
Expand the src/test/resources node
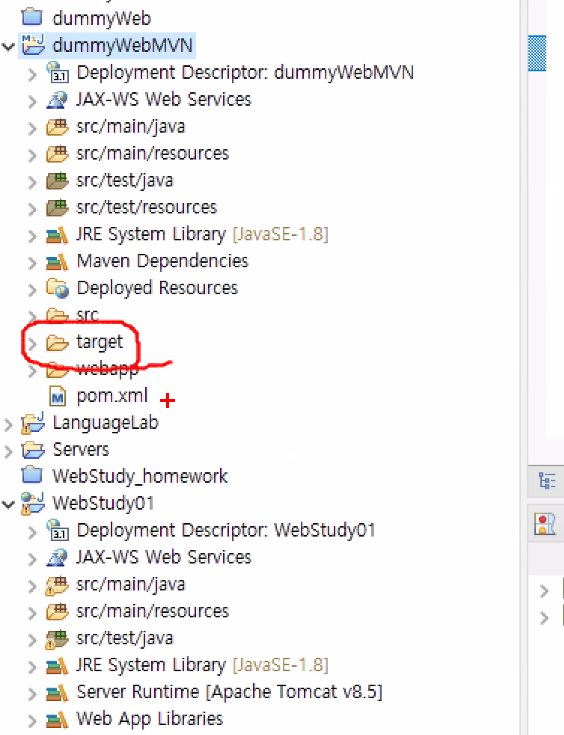[x=32, y=208]
